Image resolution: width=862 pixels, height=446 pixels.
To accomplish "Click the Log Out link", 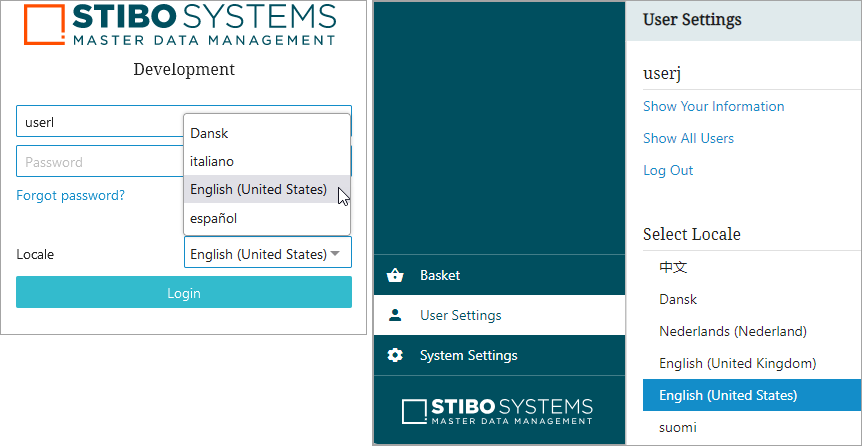I will click(x=668, y=170).
